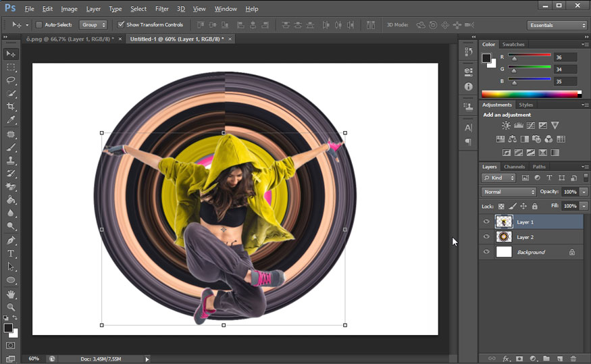Image resolution: width=591 pixels, height=364 pixels.
Task: Select the Horizontal Type tool
Action: pyautogui.click(x=11, y=253)
